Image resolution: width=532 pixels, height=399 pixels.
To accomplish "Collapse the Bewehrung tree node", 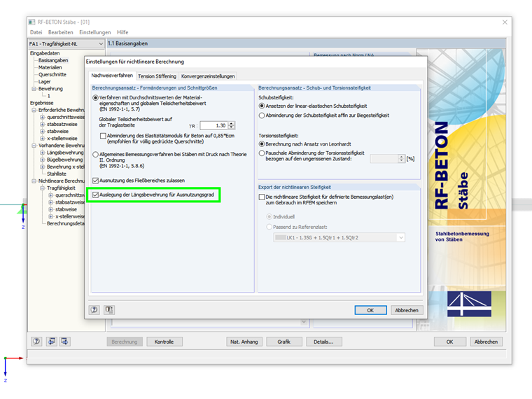I will (x=34, y=89).
